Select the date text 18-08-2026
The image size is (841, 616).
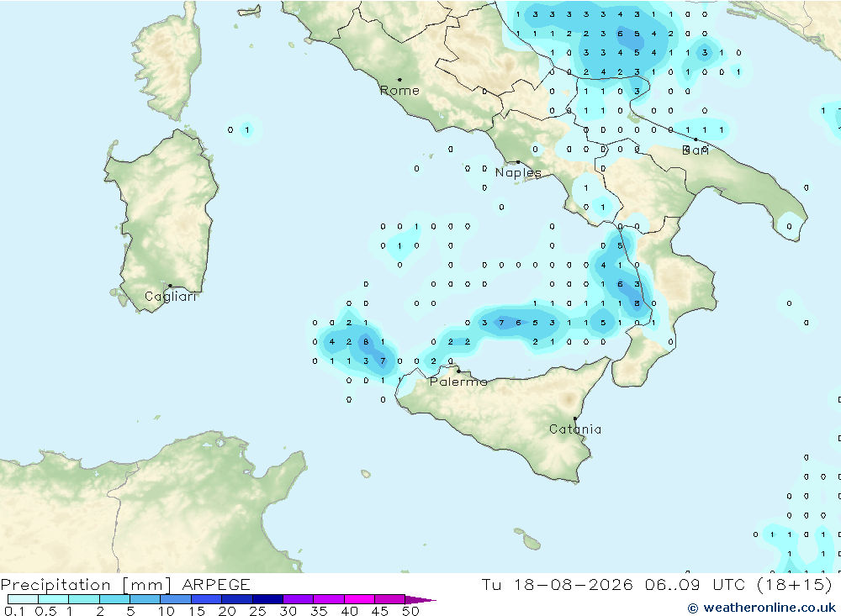pos(573,584)
